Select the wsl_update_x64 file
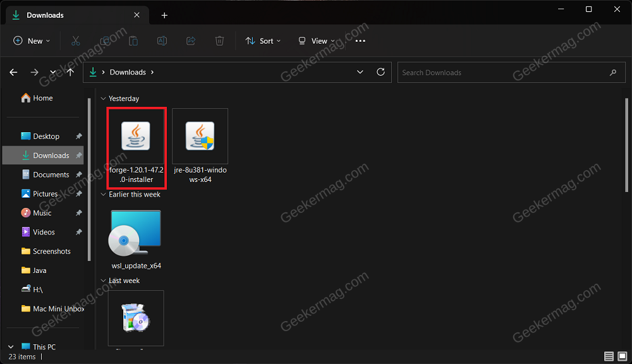 tap(137, 240)
